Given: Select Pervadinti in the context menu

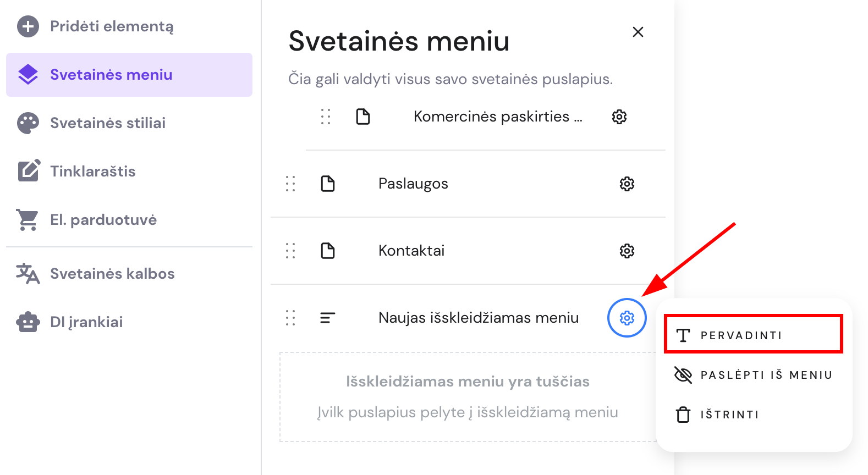Looking at the screenshot, I should 752,334.
